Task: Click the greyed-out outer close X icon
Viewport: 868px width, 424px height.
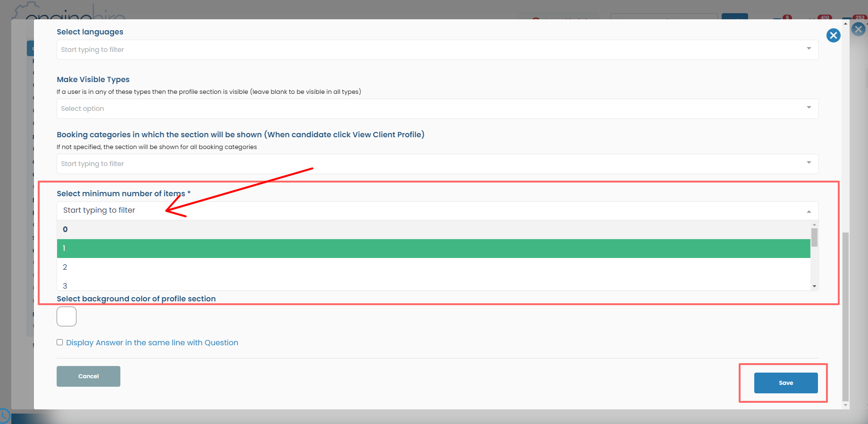Action: pos(858,29)
